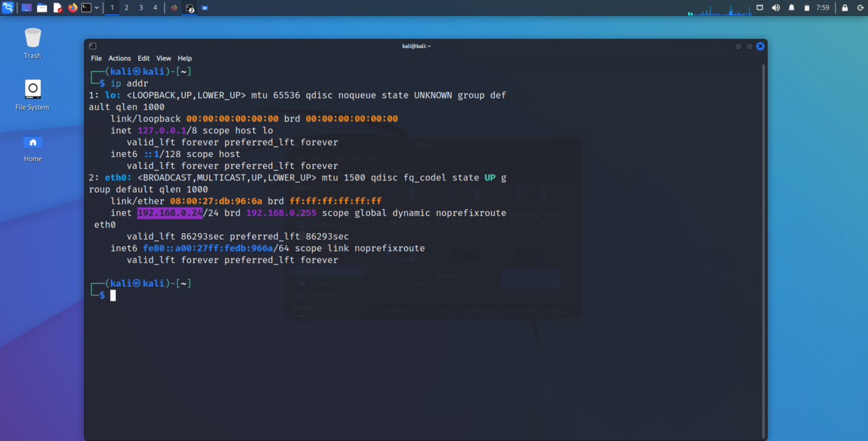Click the terminal title 'kali@kali: ~'
The width and height of the screenshot is (868, 441).
[417, 46]
